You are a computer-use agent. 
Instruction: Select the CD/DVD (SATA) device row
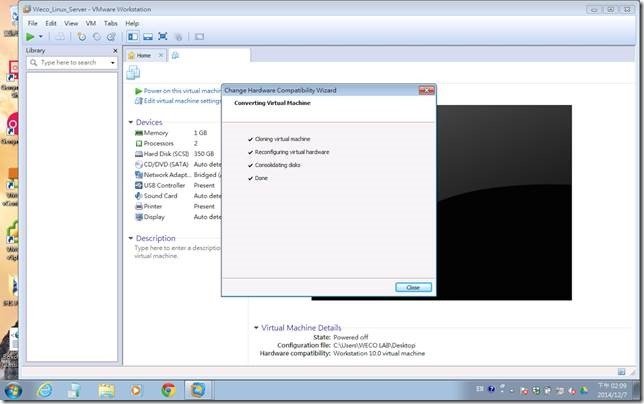(177, 164)
